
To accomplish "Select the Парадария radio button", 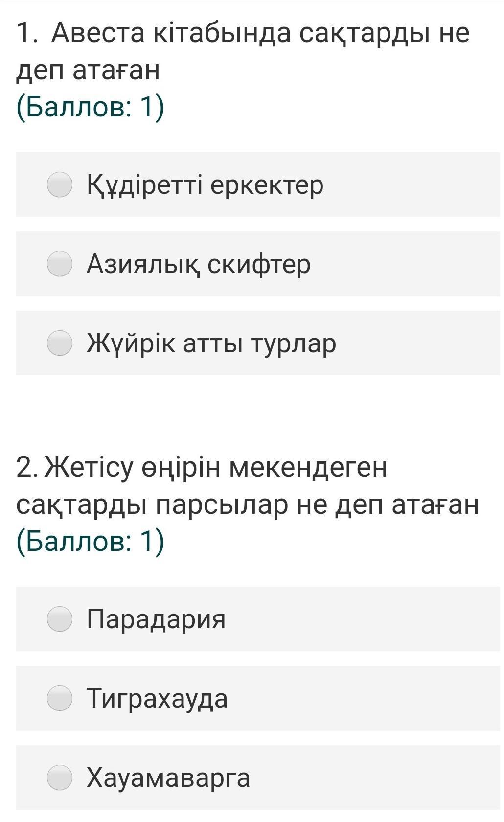I will [x=60, y=619].
